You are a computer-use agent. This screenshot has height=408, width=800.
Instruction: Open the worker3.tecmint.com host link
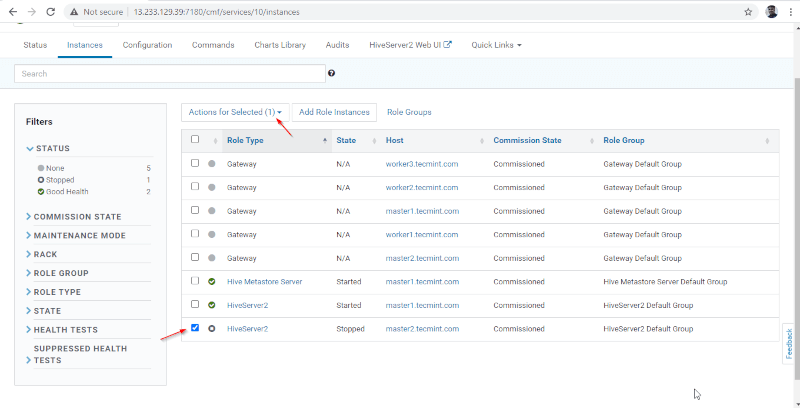(421, 163)
